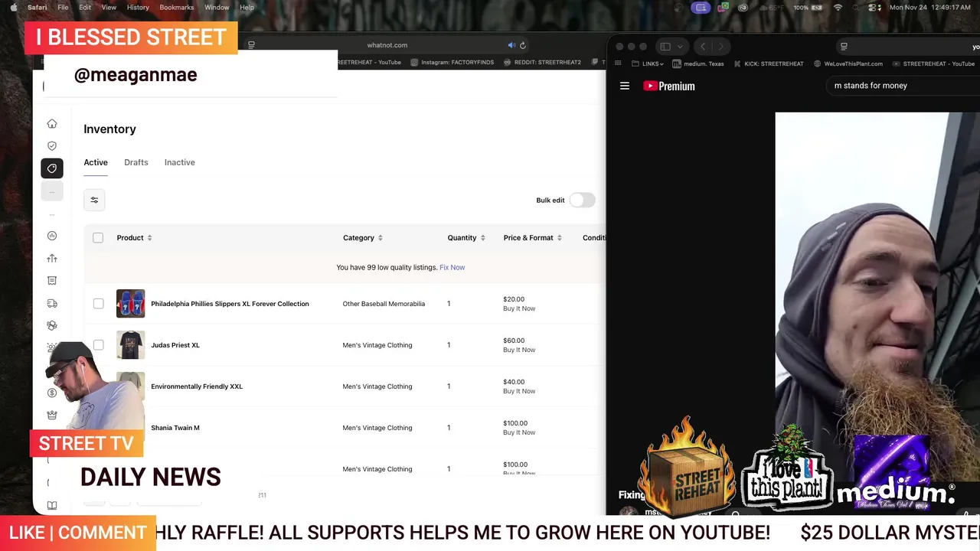Click the YouTube Premium logo

[x=669, y=86]
